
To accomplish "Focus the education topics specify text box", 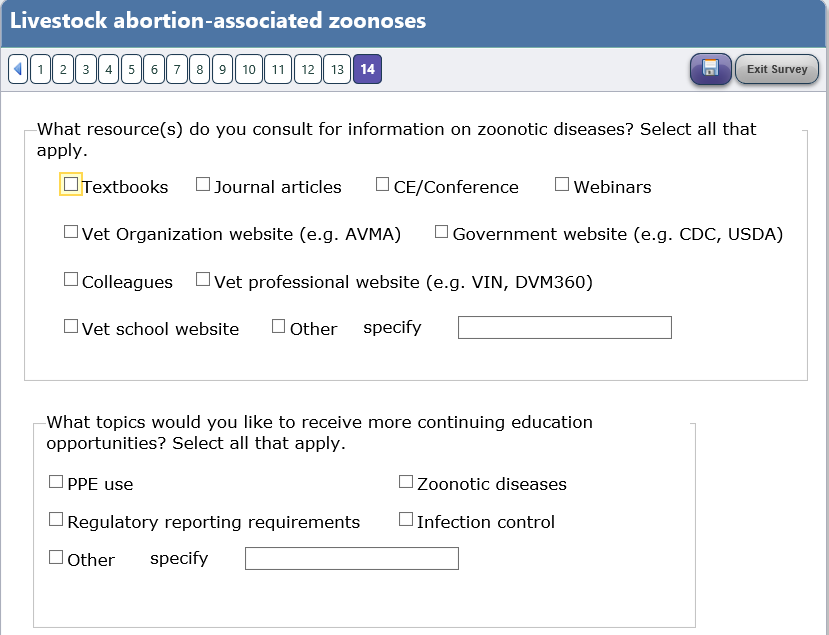I will 351,559.
